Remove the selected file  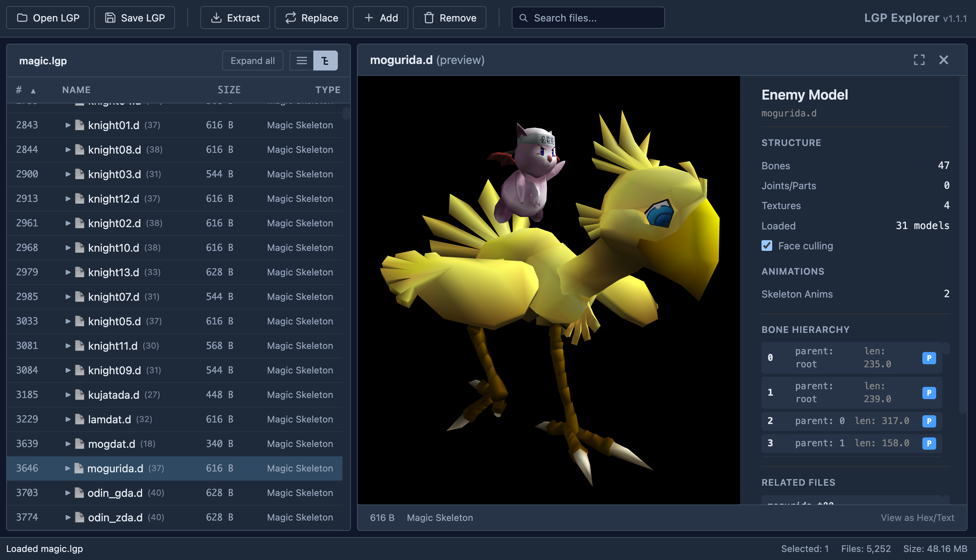click(450, 18)
